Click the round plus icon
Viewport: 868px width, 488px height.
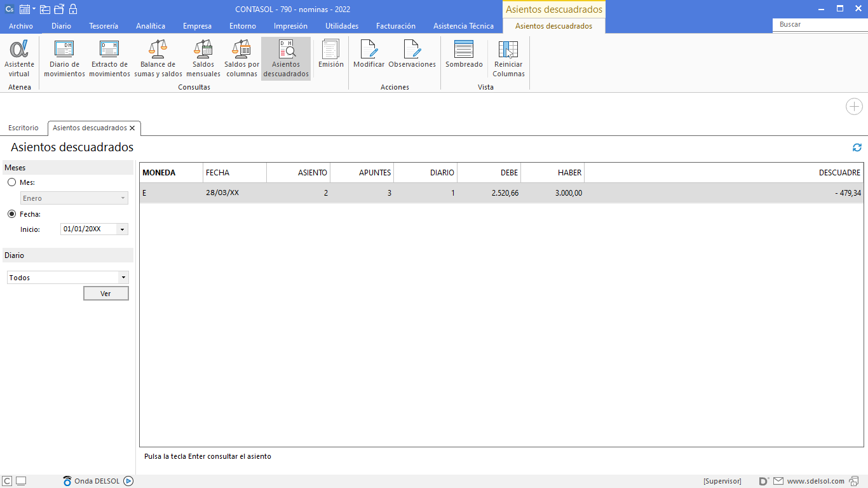point(854,107)
